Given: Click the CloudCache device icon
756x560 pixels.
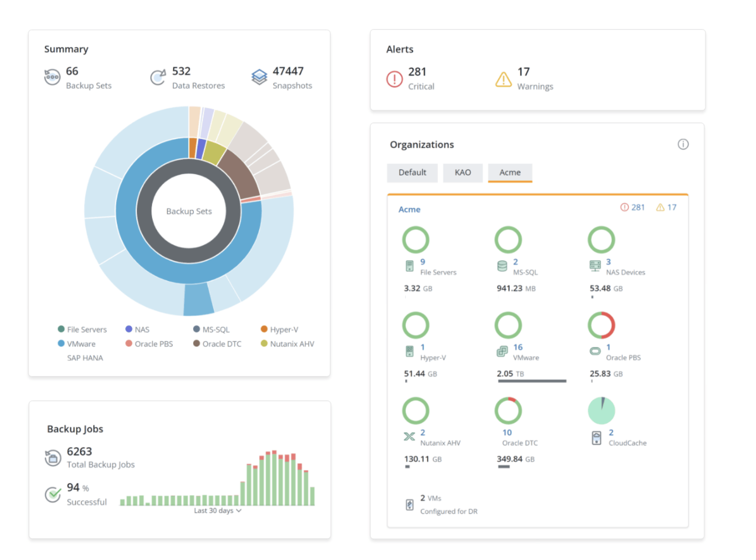Looking at the screenshot, I should pos(597,438).
